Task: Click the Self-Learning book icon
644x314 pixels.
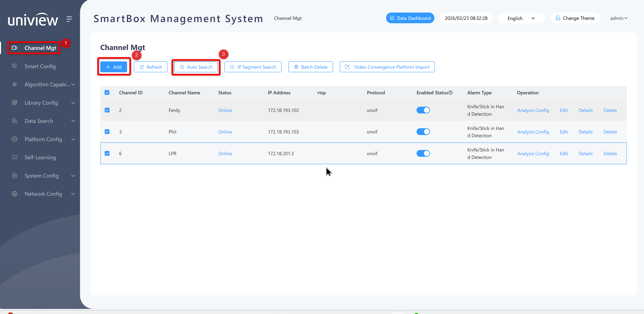Action: pos(15,157)
